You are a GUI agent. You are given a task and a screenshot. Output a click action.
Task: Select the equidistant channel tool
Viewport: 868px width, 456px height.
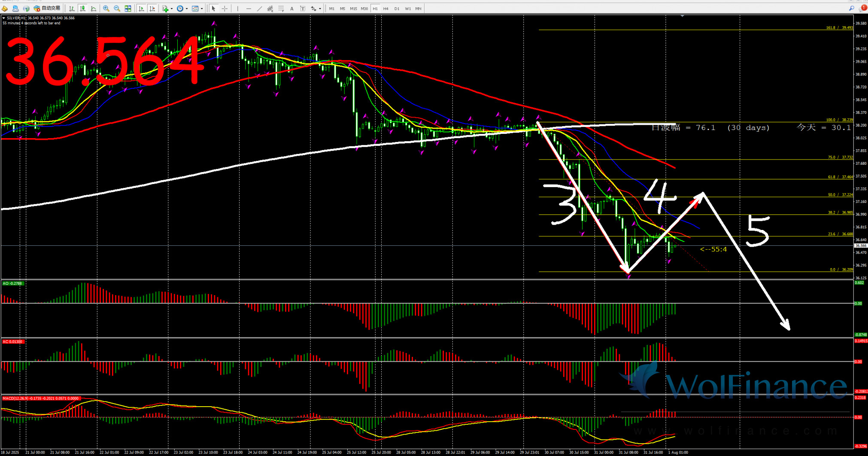(x=270, y=9)
